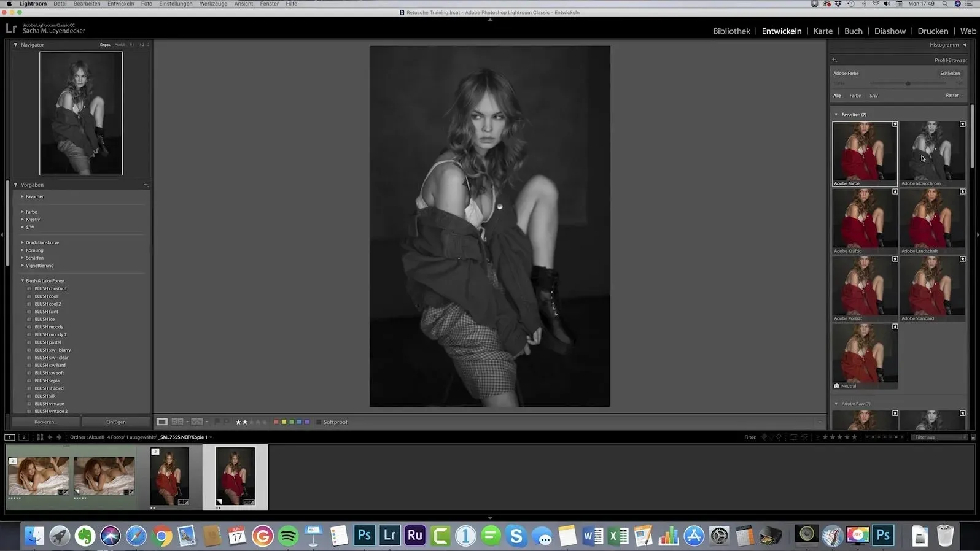Open the Entwickeln menu in menu bar
The width and height of the screenshot is (980, 551).
(x=120, y=4)
